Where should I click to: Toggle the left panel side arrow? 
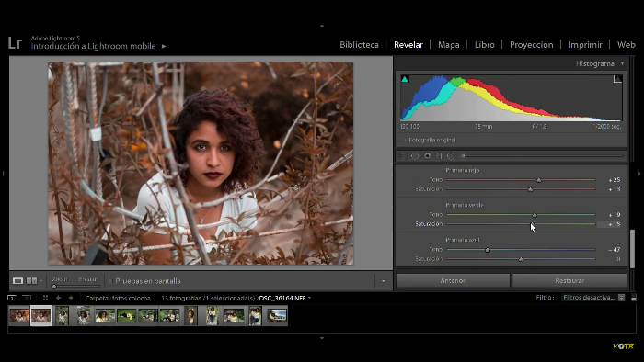(x=4, y=174)
